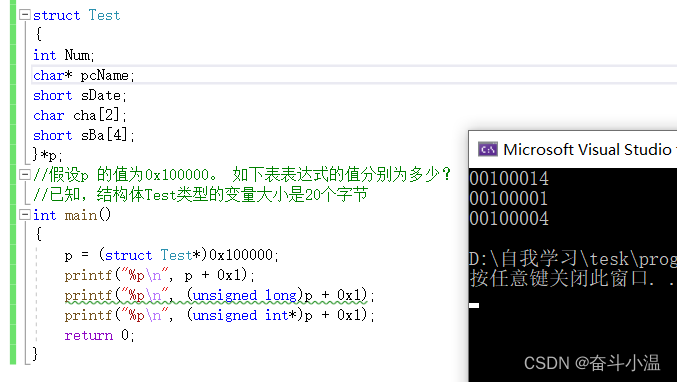Click the 'int main()' function header

click(x=72, y=215)
